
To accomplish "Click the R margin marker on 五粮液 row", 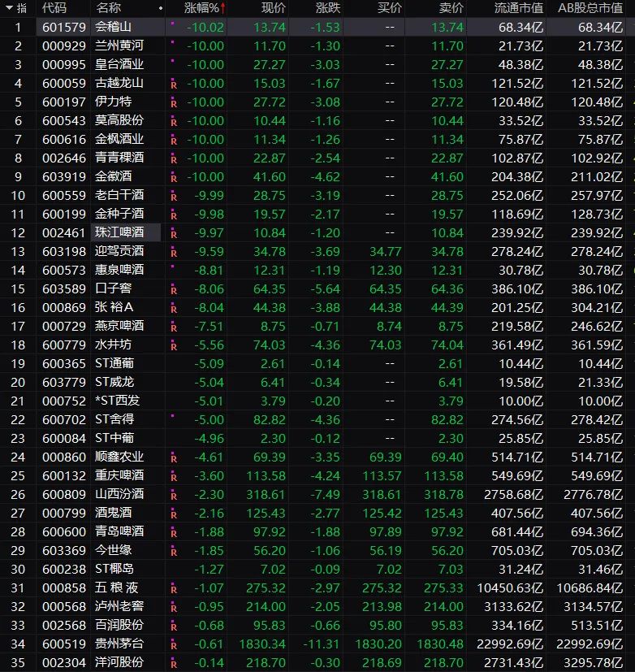I will [x=174, y=589].
